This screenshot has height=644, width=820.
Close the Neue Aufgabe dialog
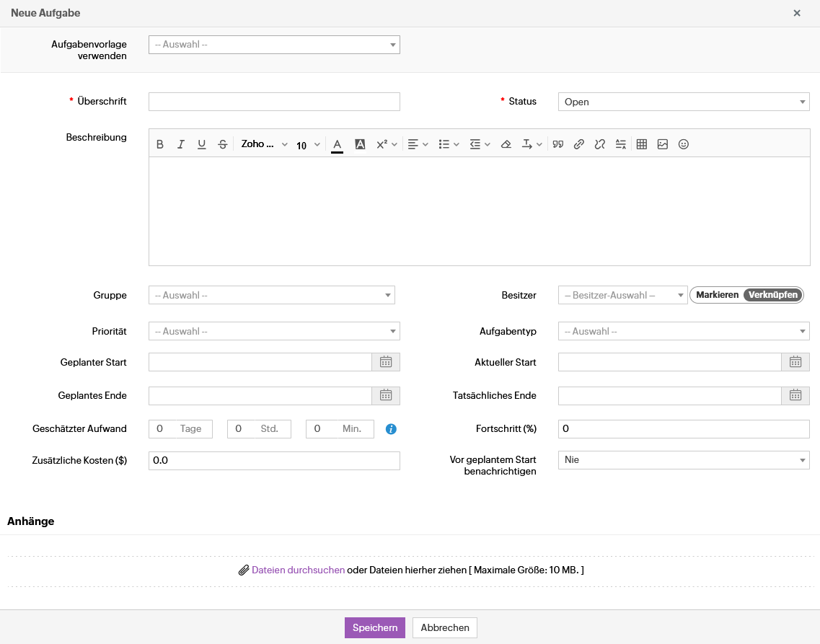click(797, 13)
